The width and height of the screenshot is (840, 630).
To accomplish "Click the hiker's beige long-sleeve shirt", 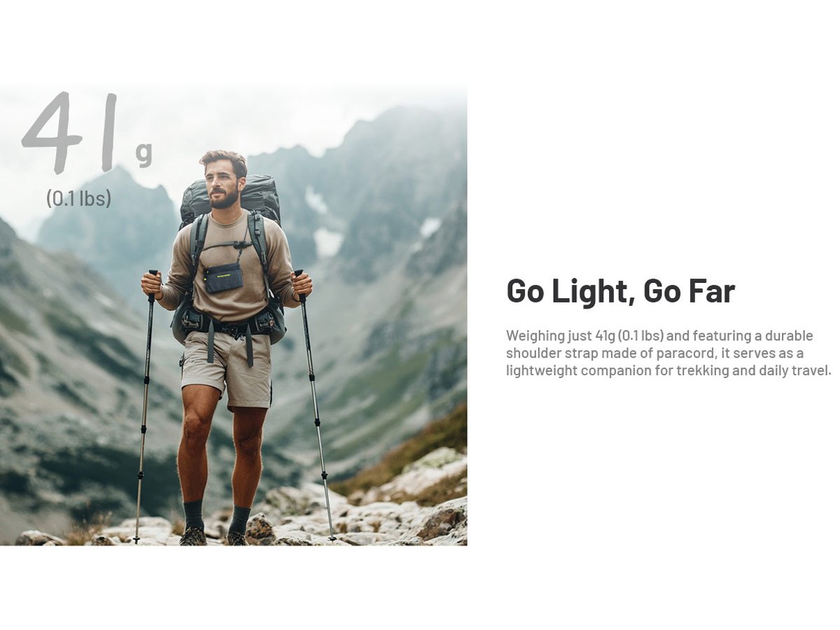I will click(227, 266).
